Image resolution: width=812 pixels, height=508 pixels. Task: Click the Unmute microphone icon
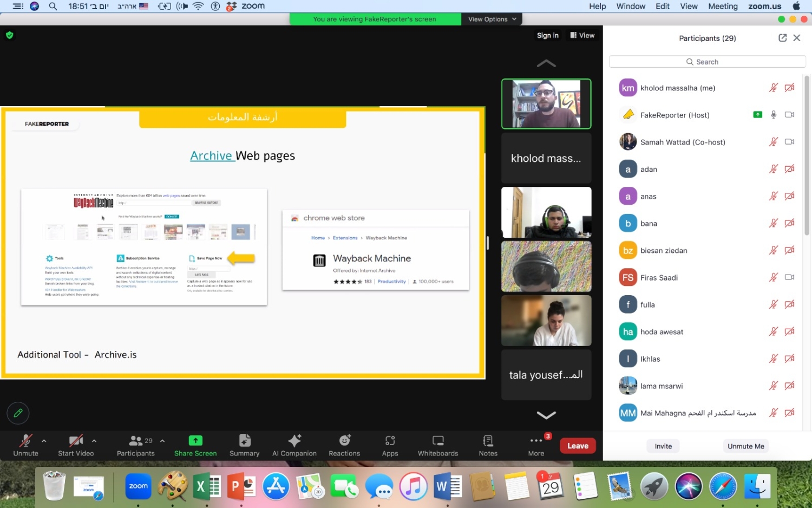pyautogui.click(x=25, y=440)
